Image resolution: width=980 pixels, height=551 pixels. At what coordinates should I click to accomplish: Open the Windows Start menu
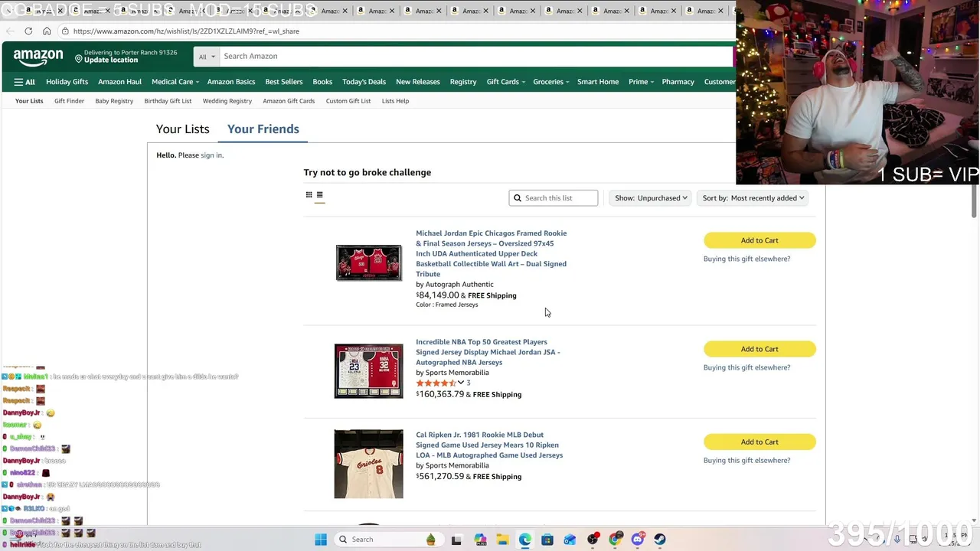point(321,540)
